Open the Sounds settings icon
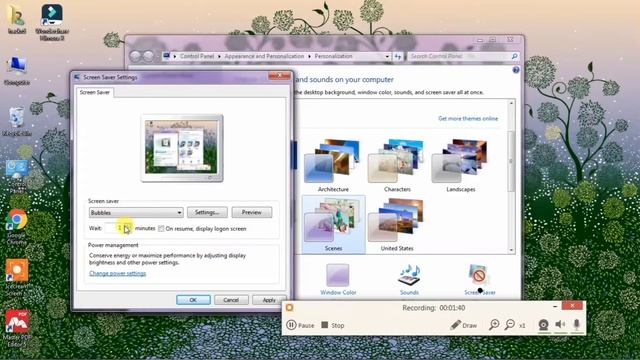 (409, 275)
